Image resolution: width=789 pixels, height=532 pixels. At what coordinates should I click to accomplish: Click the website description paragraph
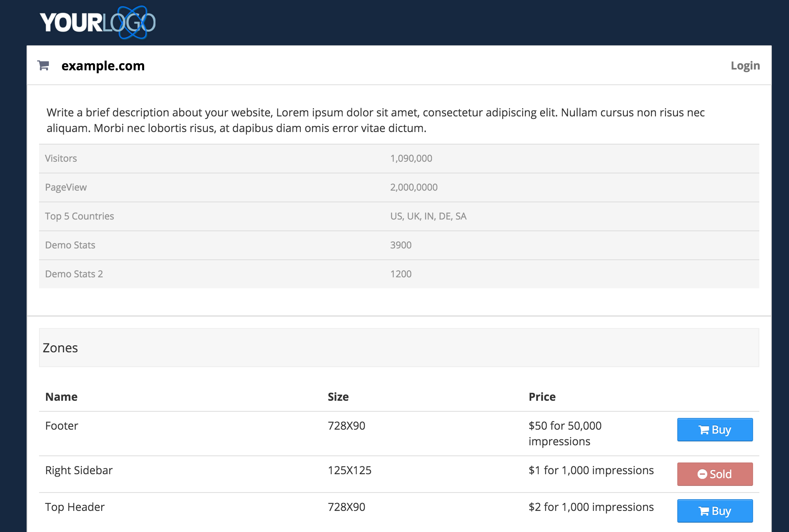pos(375,120)
